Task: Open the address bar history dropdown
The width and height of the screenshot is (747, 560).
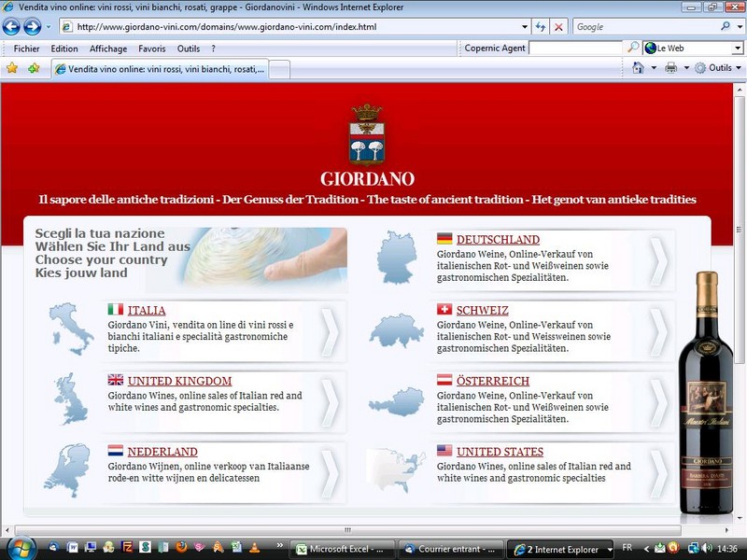Action: click(x=525, y=27)
